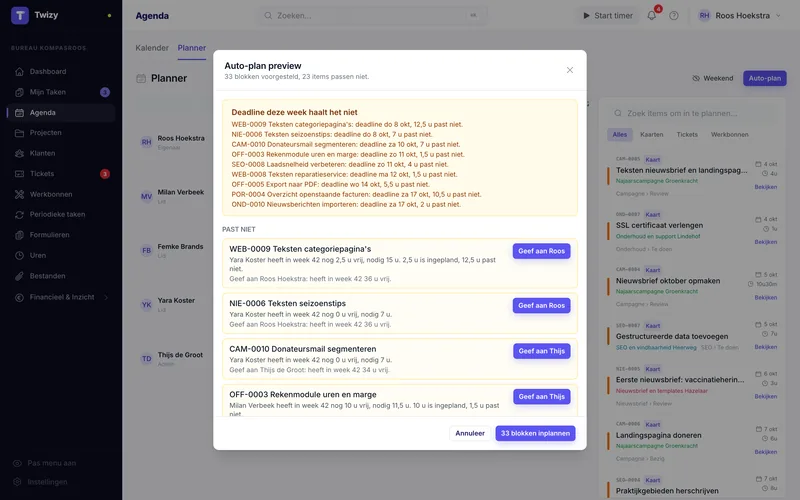Select Agenda in the sidebar
Image resolution: width=800 pixels, height=500 pixels.
(61, 113)
